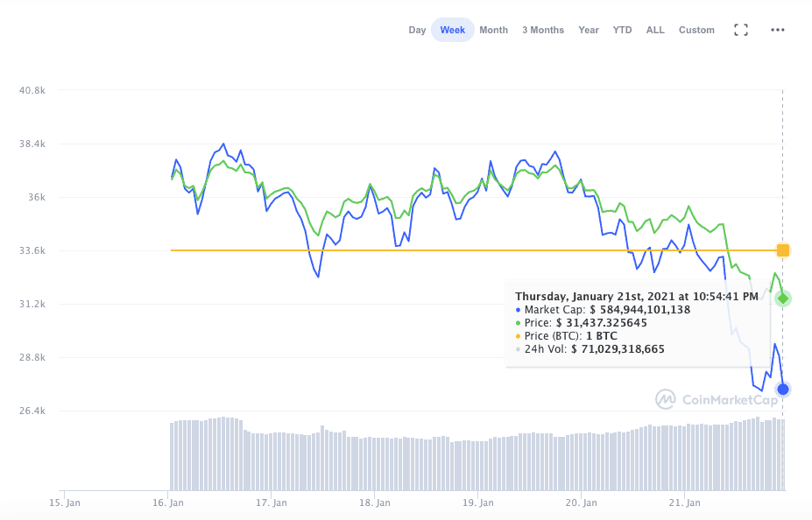This screenshot has height=520, width=812.
Task: Click the yellow Price (BTC) square marker
Action: 782,250
